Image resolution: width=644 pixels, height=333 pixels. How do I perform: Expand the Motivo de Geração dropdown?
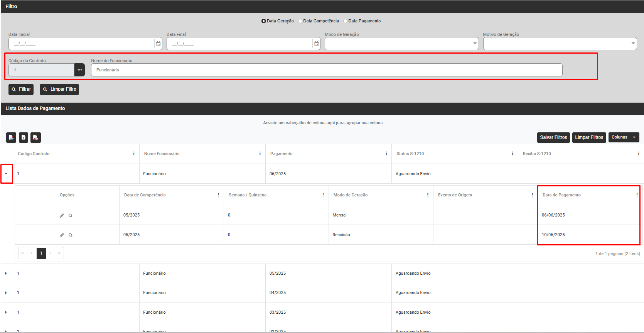tap(559, 44)
